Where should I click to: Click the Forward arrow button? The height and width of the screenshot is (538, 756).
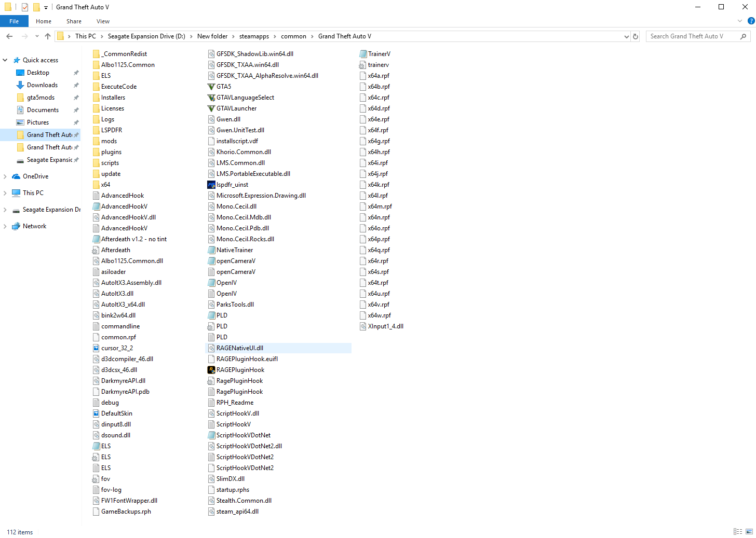click(24, 36)
